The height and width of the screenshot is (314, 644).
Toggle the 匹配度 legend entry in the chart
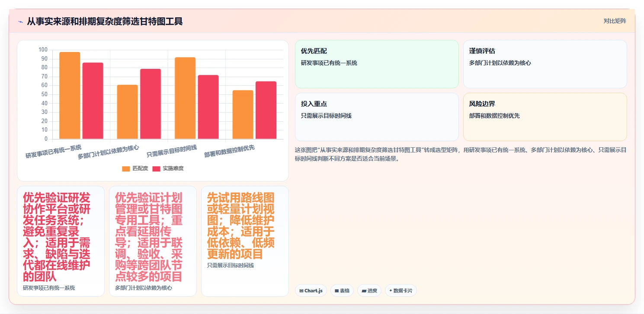(135, 168)
